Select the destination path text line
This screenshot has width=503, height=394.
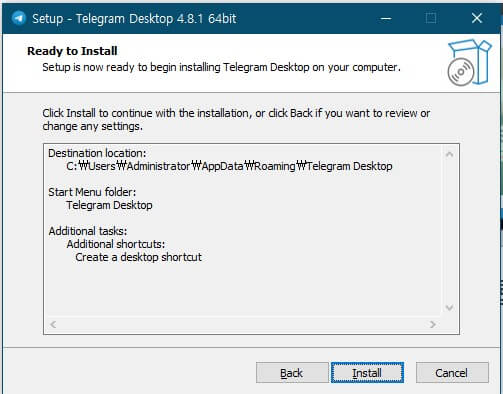coord(229,166)
